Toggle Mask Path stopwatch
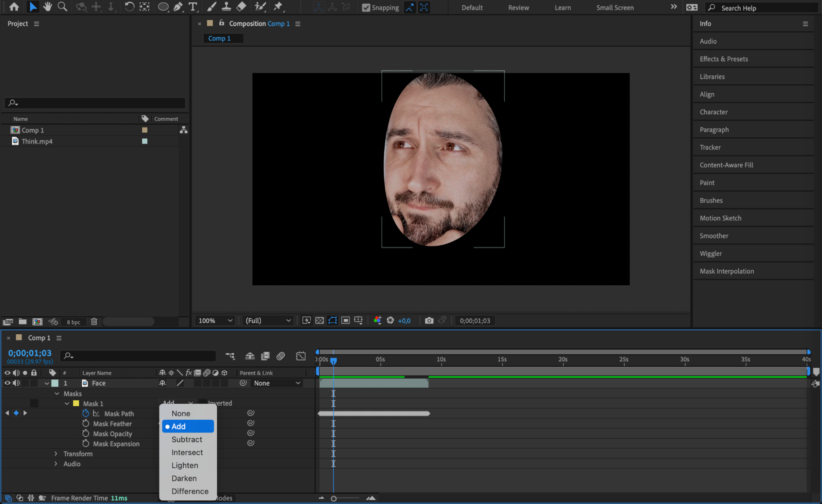The width and height of the screenshot is (822, 504). [86, 414]
